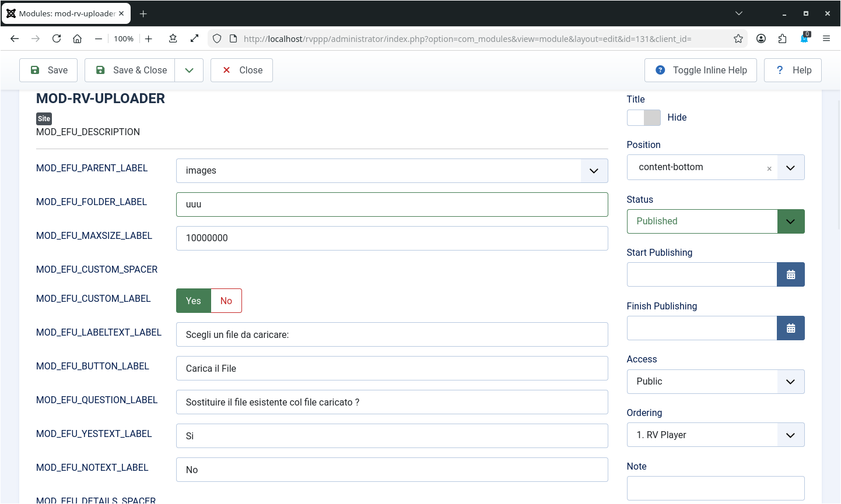841x504 pixels.
Task: Open the Access Public dropdown
Action: pyautogui.click(x=715, y=382)
